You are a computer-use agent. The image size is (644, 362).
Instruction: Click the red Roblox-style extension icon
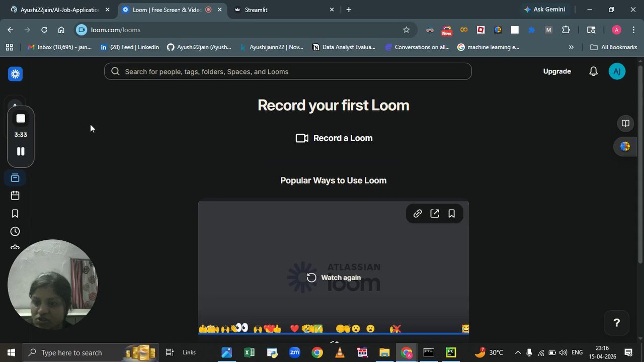(480, 30)
